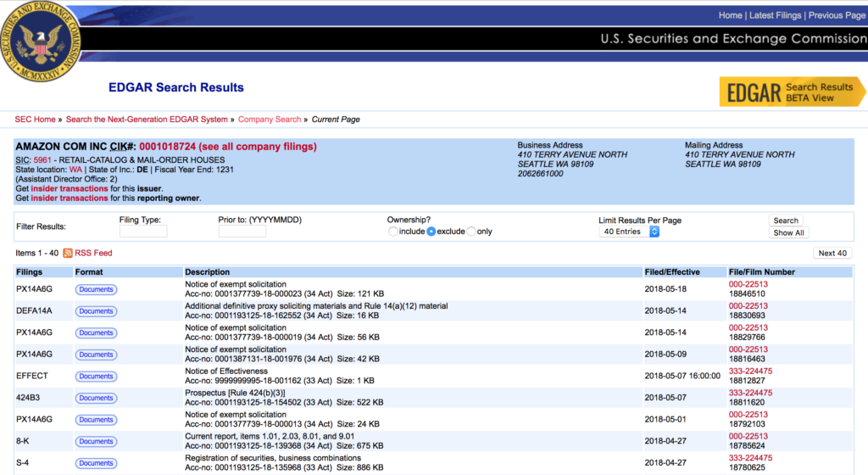Image resolution: width=868 pixels, height=475 pixels.
Task: Open Documents for the S-4 filing
Action: coord(96,463)
